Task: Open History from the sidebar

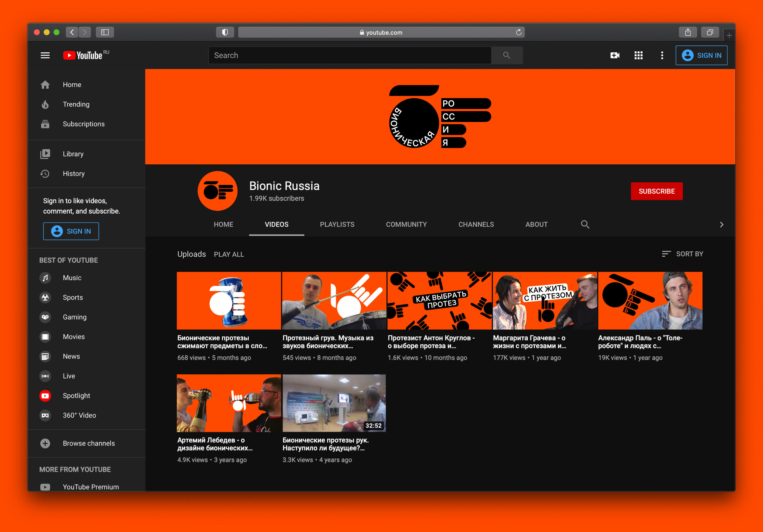Action: point(73,174)
